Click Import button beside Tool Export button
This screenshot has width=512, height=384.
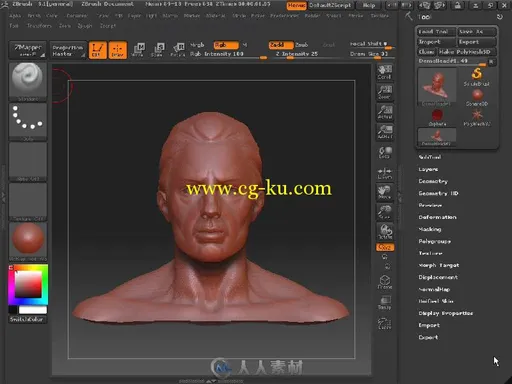point(436,42)
